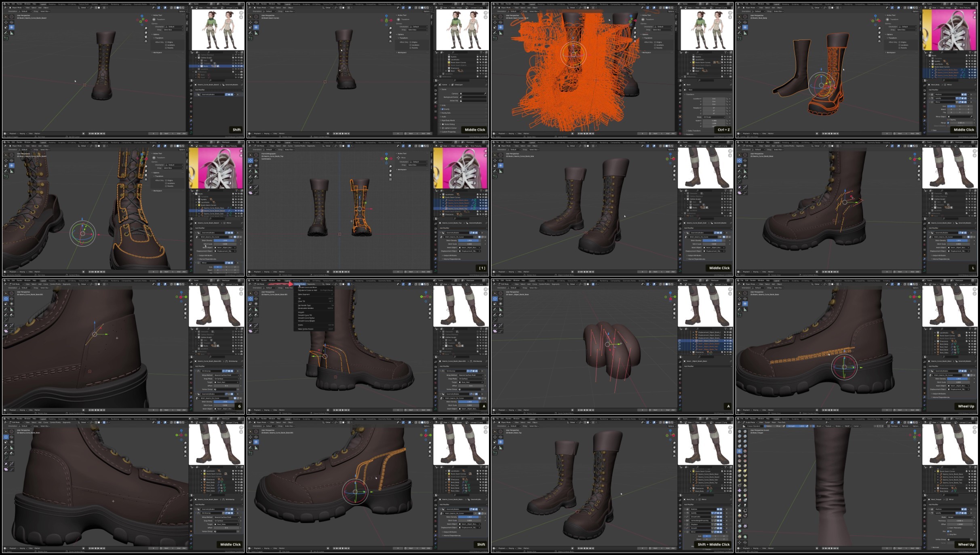980x555 pixels.
Task: Click the zoom magnifier gizmo in the Control Points menu frame
Action: click(430, 305)
